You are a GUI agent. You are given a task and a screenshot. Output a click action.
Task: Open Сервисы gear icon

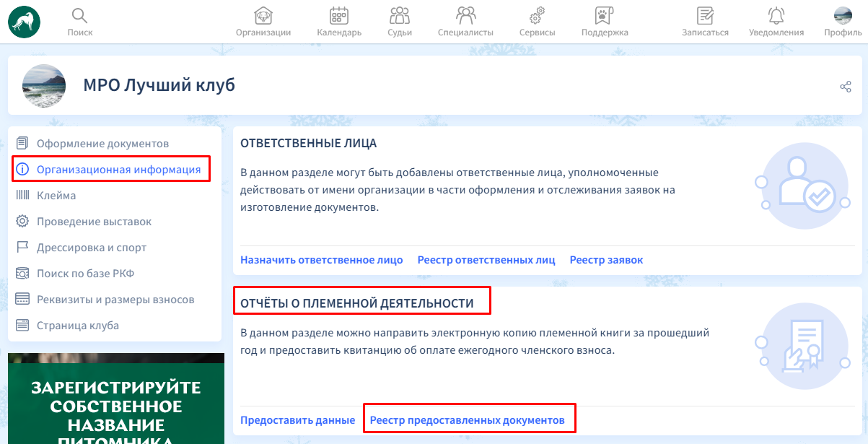tap(537, 15)
